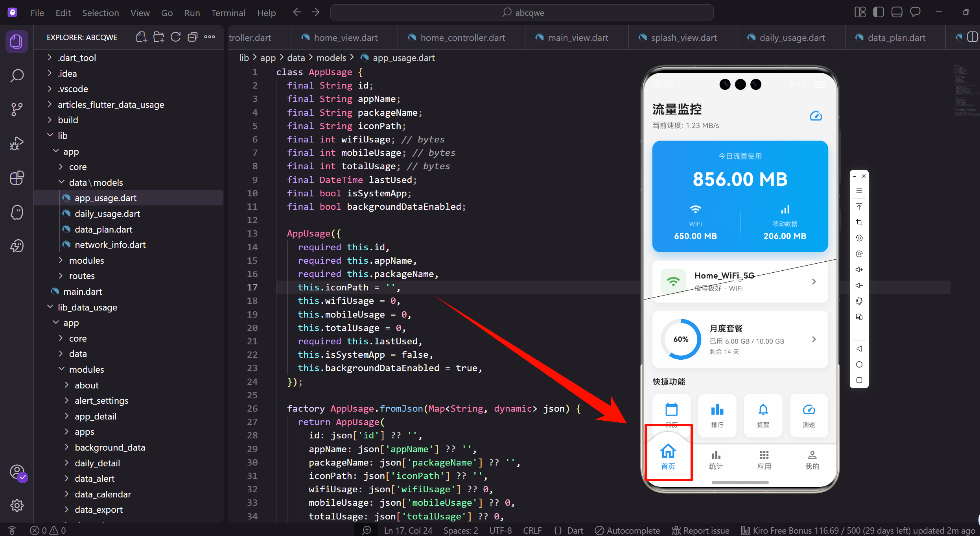Tap the 提醒 quick function button
Image resolution: width=980 pixels, height=536 pixels.
(x=763, y=415)
